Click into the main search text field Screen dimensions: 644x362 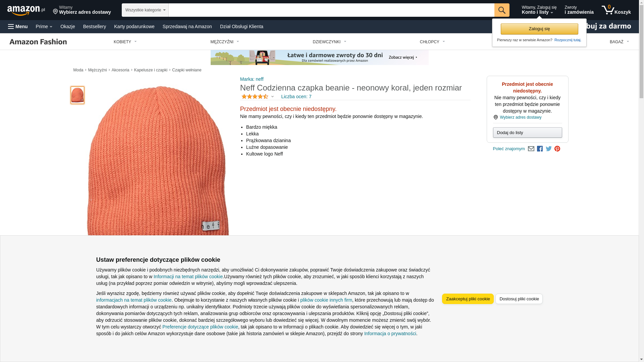[x=331, y=10]
